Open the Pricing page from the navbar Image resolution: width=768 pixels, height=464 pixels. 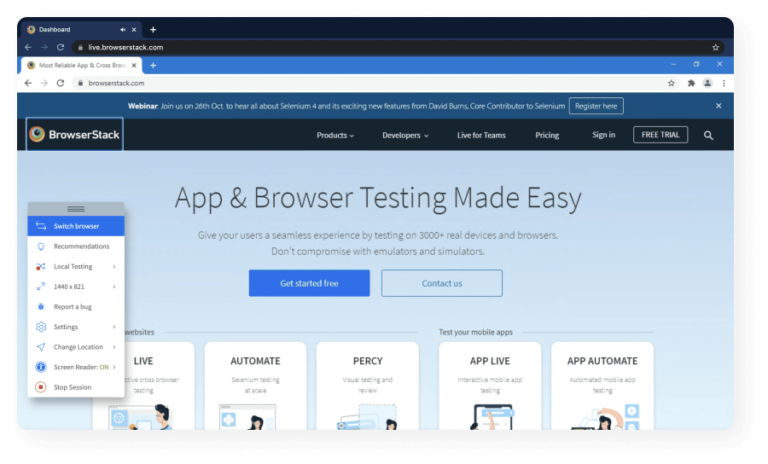click(547, 135)
